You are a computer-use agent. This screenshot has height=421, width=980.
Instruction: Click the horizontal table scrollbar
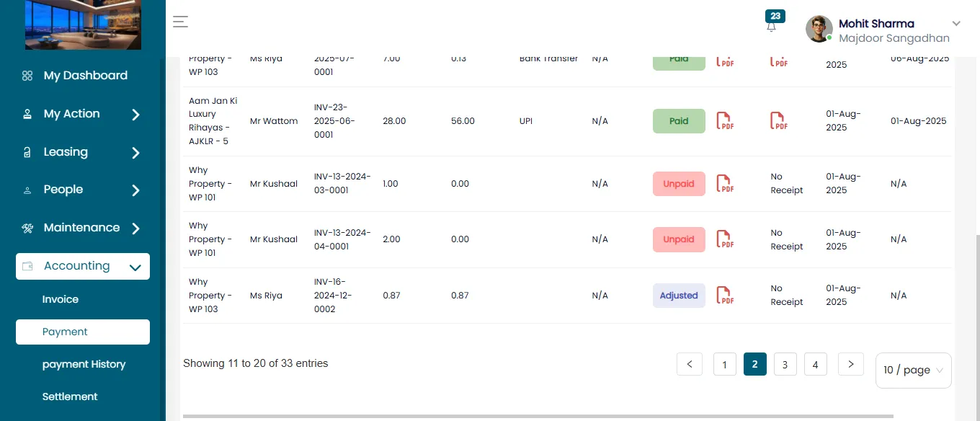click(538, 416)
